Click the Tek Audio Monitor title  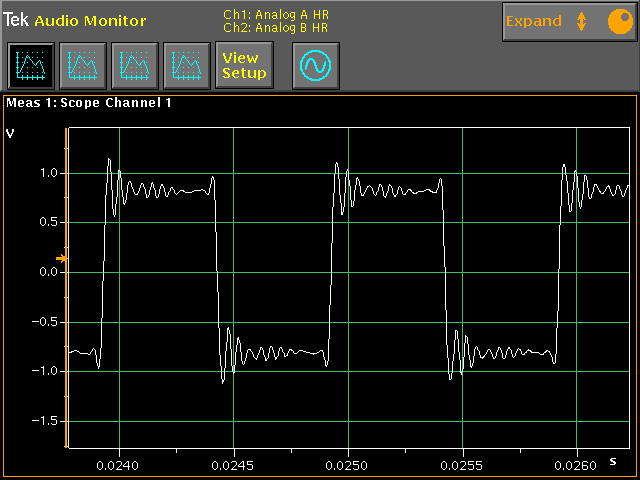(x=75, y=21)
